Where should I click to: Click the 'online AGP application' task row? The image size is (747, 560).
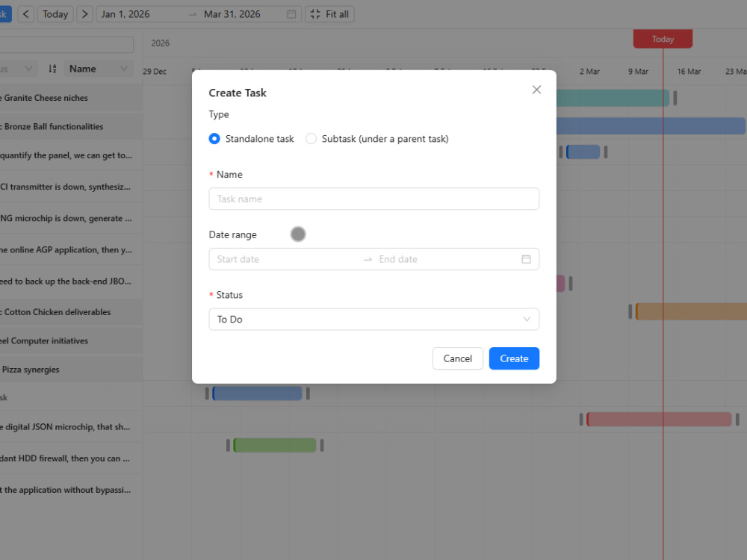71,249
